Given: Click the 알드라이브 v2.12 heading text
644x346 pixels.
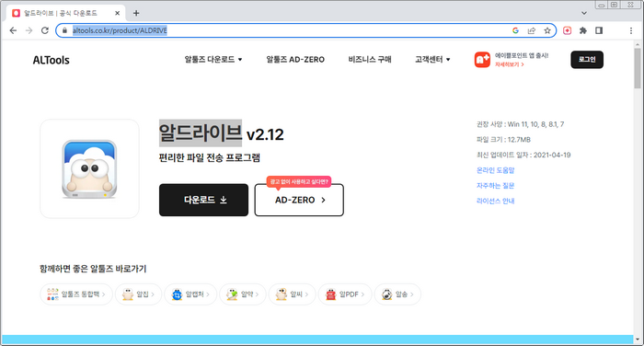Looking at the screenshot, I should pyautogui.click(x=222, y=133).
